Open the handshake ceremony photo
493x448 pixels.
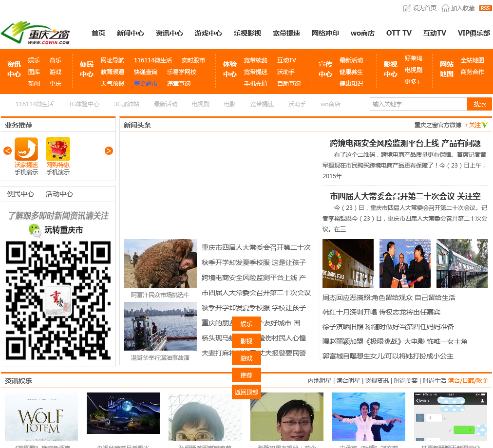[x=405, y=263]
